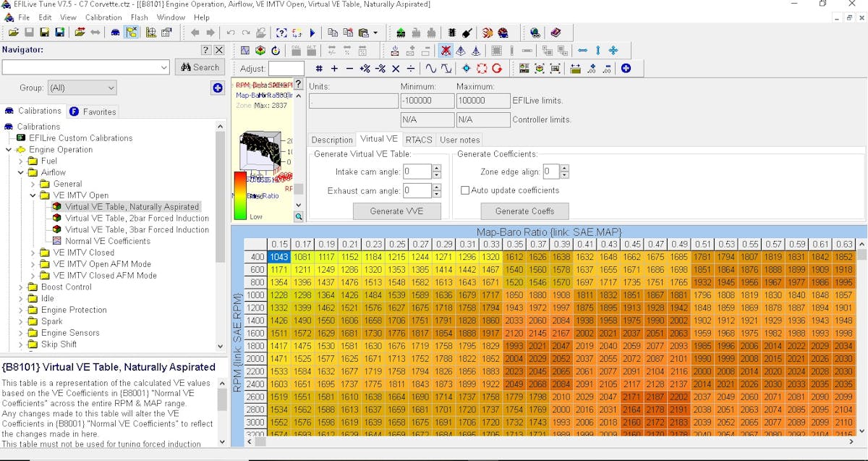Open the Calibration menu
Screen dimensions: 868x461
click(x=103, y=17)
